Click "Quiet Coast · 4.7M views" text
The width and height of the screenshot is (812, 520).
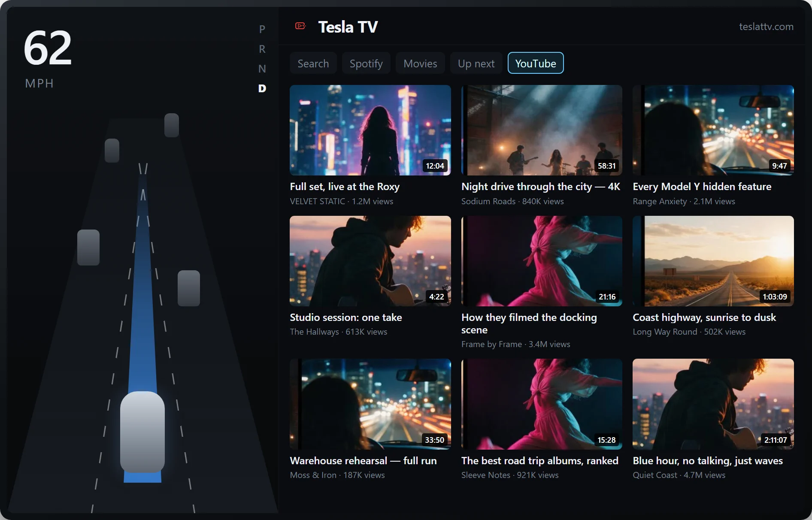pos(679,475)
